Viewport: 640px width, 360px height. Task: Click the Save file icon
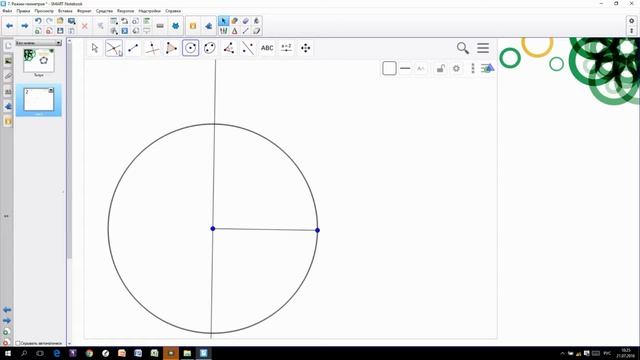coord(60,31)
